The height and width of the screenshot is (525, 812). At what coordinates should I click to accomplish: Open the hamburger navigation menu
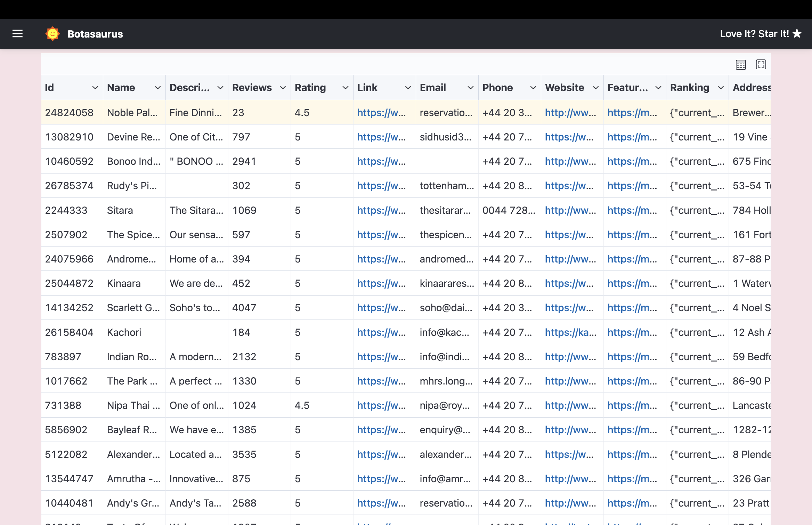[17, 34]
